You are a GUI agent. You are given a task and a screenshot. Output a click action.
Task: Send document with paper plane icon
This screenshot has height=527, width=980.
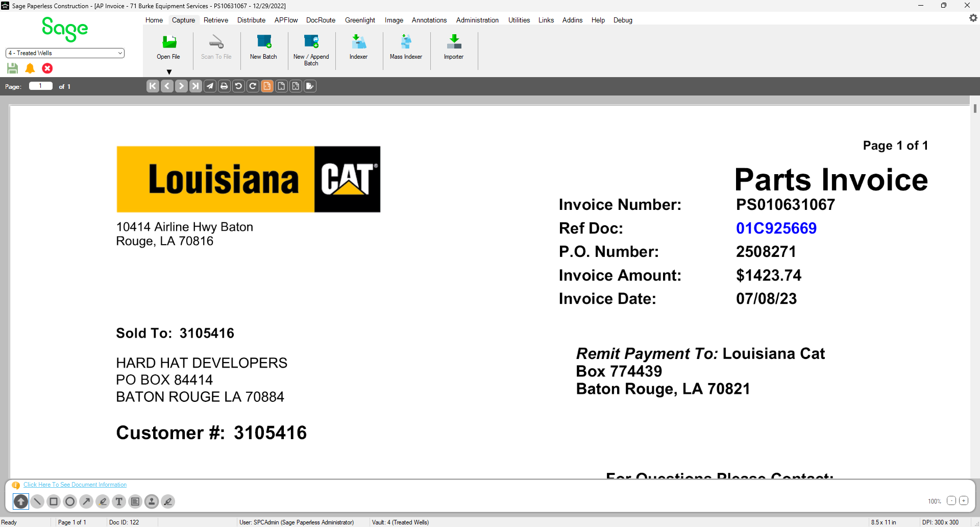coord(210,86)
